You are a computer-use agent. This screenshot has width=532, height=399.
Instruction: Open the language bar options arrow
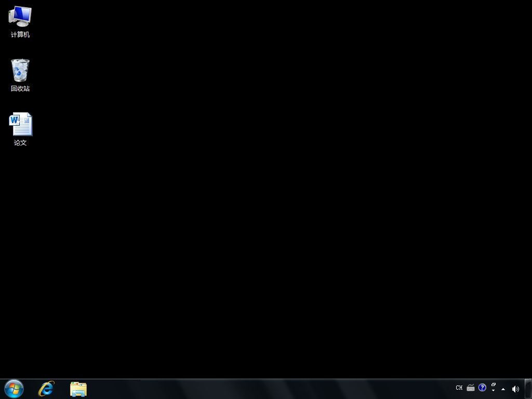pos(494,391)
